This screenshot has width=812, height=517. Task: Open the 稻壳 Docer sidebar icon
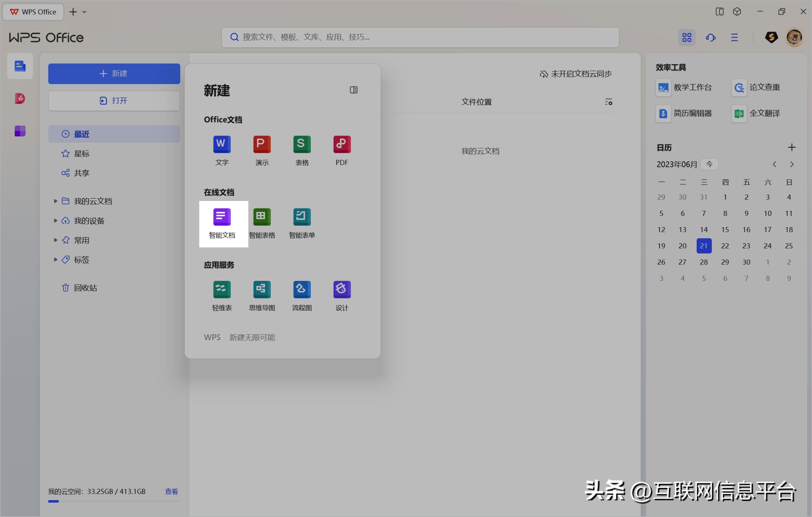pyautogui.click(x=20, y=98)
